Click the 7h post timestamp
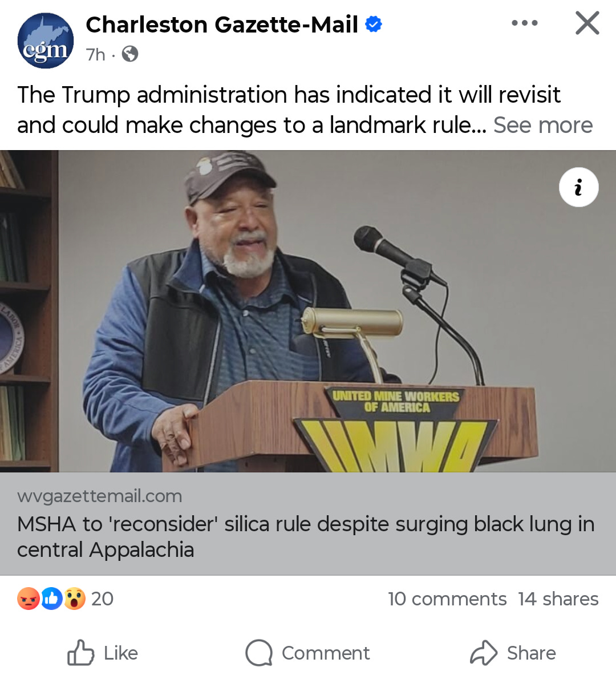616x675 pixels. point(95,55)
